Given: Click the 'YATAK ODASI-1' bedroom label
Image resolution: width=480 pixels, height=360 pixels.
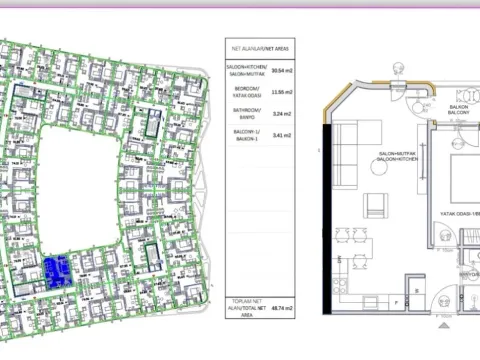Looking at the screenshot, I should point(460,214).
